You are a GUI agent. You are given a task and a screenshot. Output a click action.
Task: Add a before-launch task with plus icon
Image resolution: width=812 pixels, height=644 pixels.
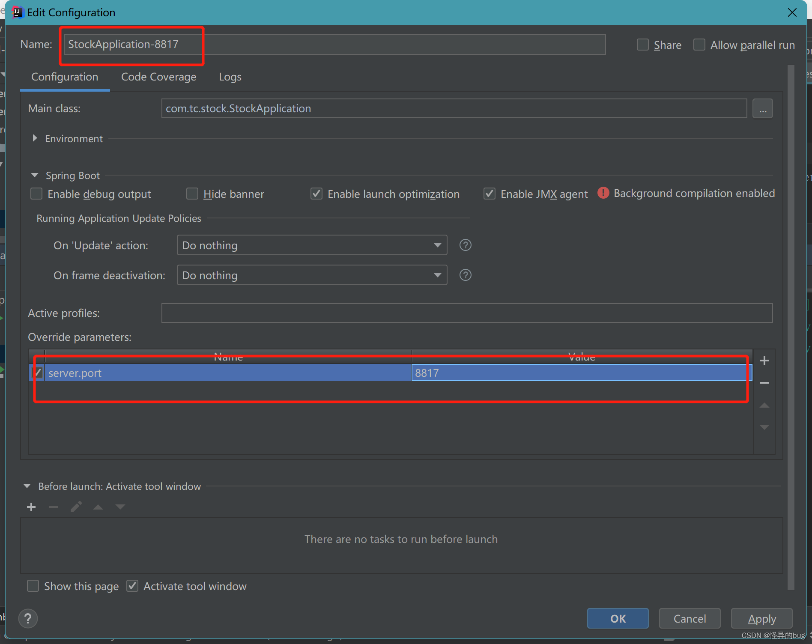[31, 507]
